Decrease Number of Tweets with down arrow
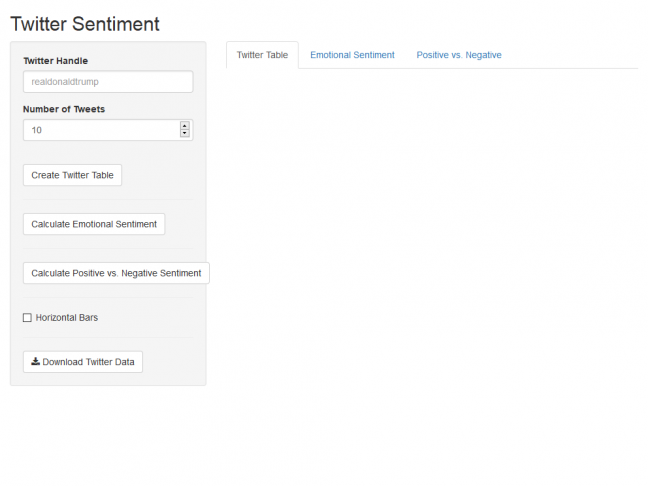 pyautogui.click(x=185, y=133)
